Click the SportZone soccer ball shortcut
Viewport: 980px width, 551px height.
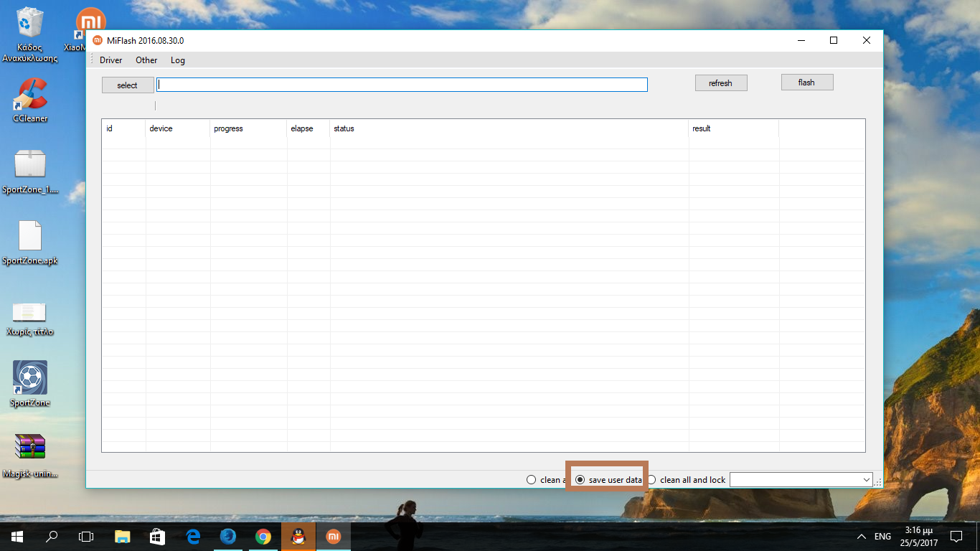[x=30, y=377]
